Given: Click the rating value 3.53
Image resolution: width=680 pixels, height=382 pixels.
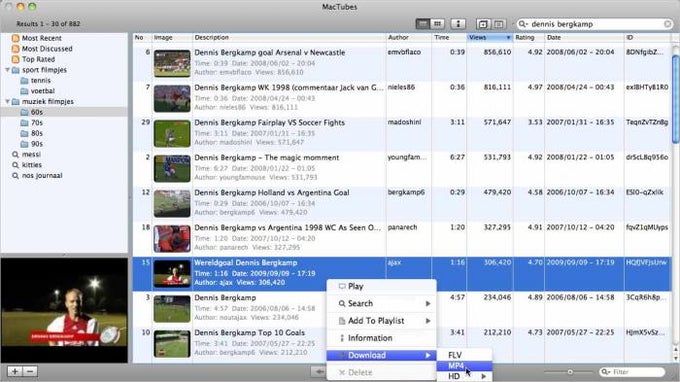Looking at the screenshot, I should pos(535,122).
